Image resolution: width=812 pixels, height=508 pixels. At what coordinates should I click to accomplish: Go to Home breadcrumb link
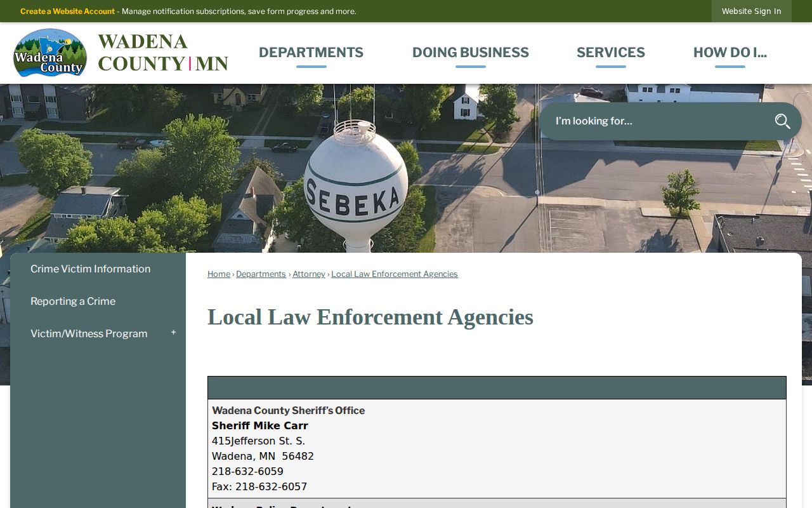click(x=219, y=274)
